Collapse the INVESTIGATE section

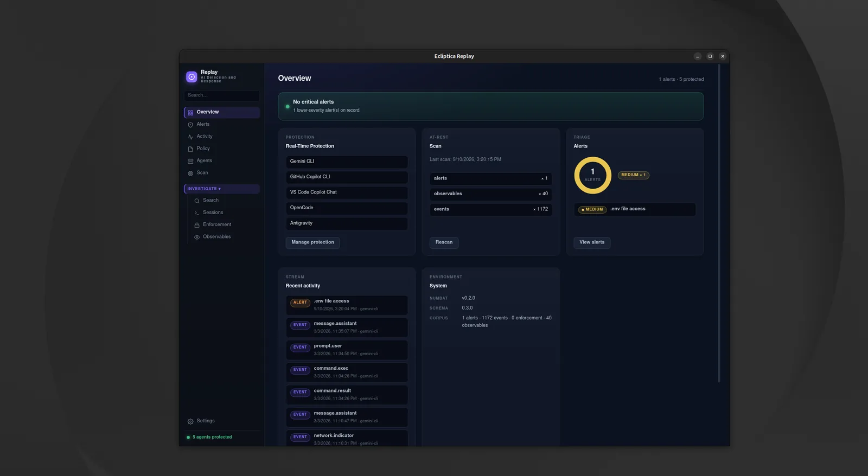(221, 189)
